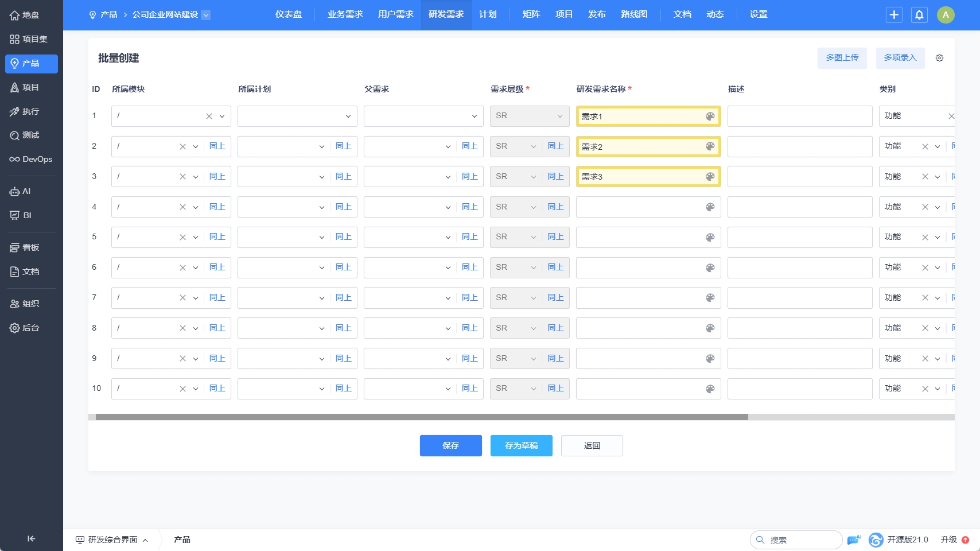Open product switcher dropdown next to 公司企业网站建设
Screen dimensions: 980x551
[206, 15]
